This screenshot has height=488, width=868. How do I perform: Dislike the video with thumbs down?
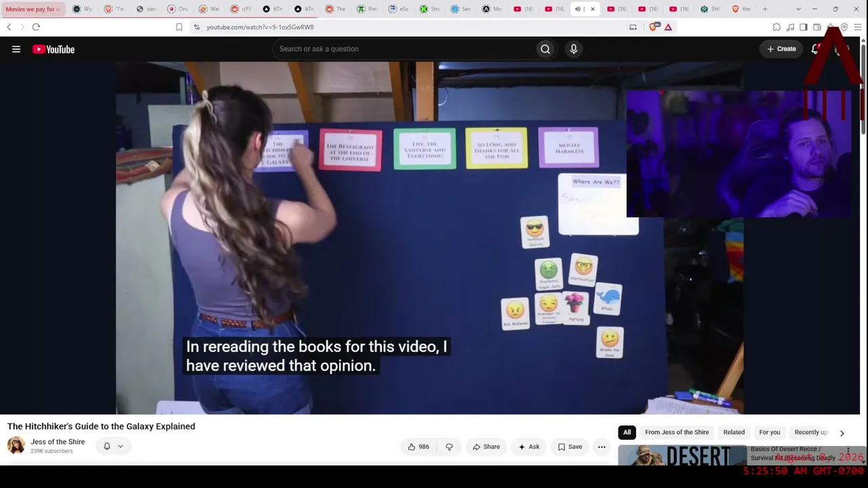pos(449,447)
